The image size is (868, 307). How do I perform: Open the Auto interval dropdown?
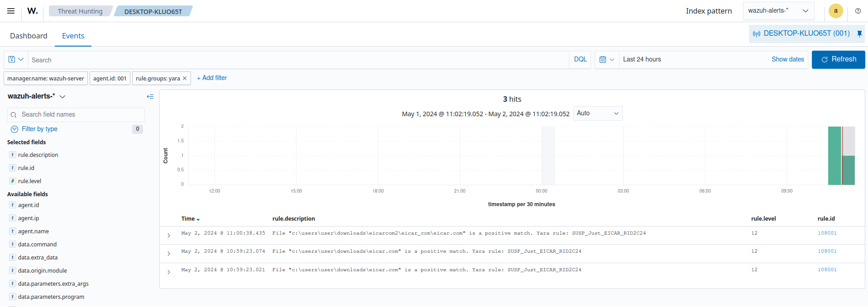click(597, 113)
